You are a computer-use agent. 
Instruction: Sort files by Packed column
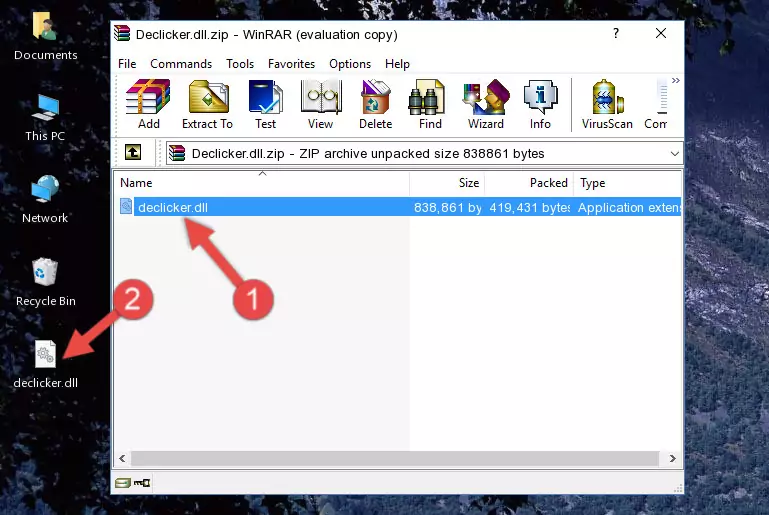pyautogui.click(x=529, y=183)
